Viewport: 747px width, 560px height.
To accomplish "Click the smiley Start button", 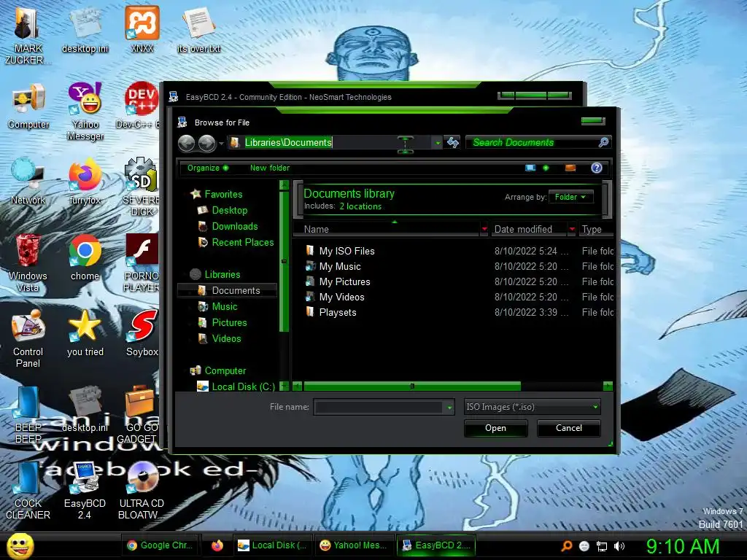I will (x=20, y=545).
